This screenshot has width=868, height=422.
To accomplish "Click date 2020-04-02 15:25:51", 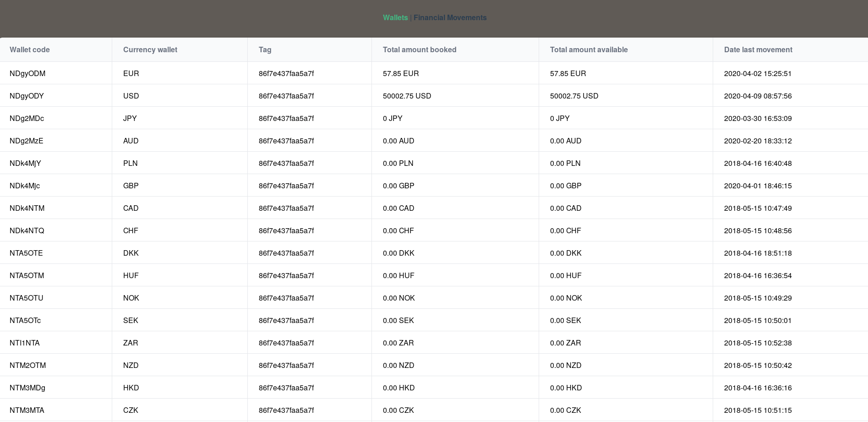I will tap(758, 73).
